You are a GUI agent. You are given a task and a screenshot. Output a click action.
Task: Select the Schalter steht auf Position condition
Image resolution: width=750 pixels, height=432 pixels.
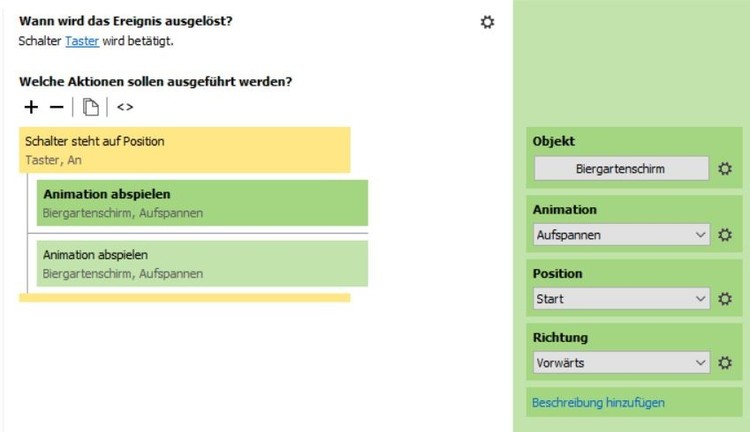[x=184, y=150]
